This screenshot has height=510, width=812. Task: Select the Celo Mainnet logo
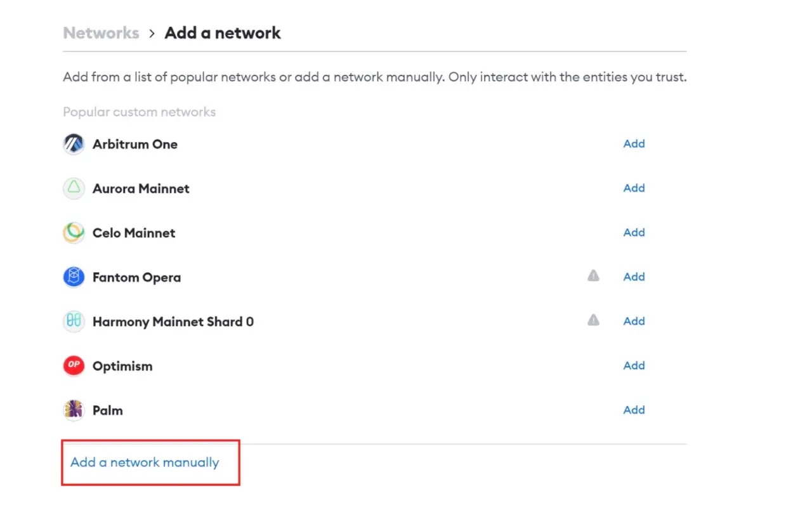coord(74,233)
